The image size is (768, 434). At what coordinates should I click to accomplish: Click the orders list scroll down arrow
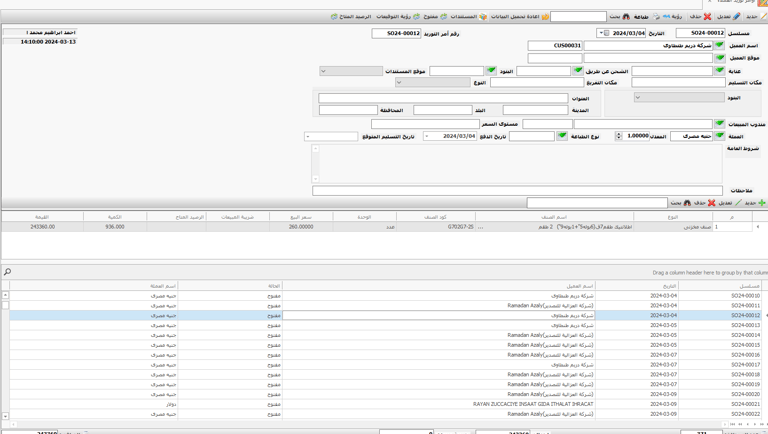5,416
